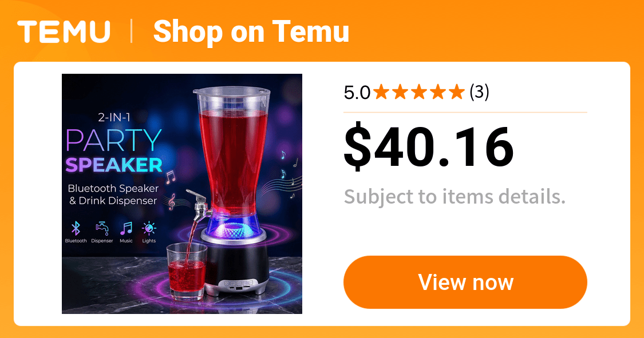The height and width of the screenshot is (338, 644).
Task: Click the Bluetooth feature icon
Action: (x=76, y=228)
